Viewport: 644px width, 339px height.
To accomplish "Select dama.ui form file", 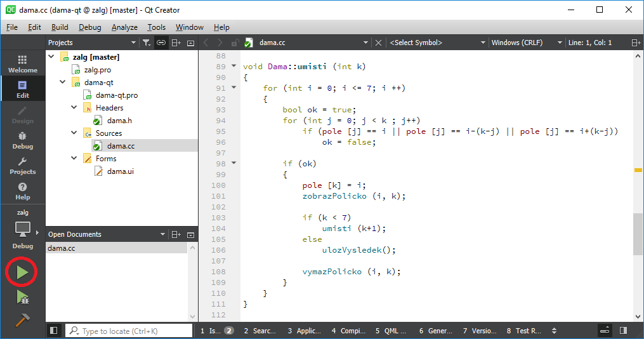I will tap(121, 171).
